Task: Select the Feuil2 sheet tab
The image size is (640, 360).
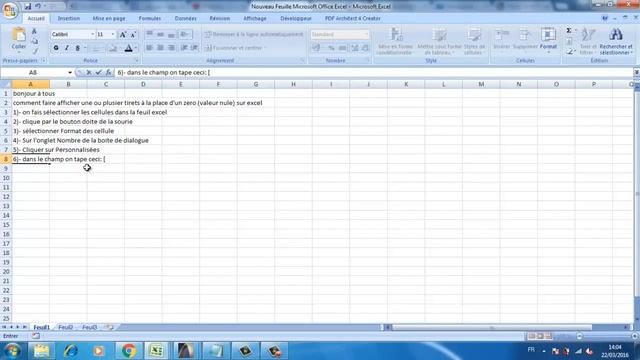Action: point(65,327)
